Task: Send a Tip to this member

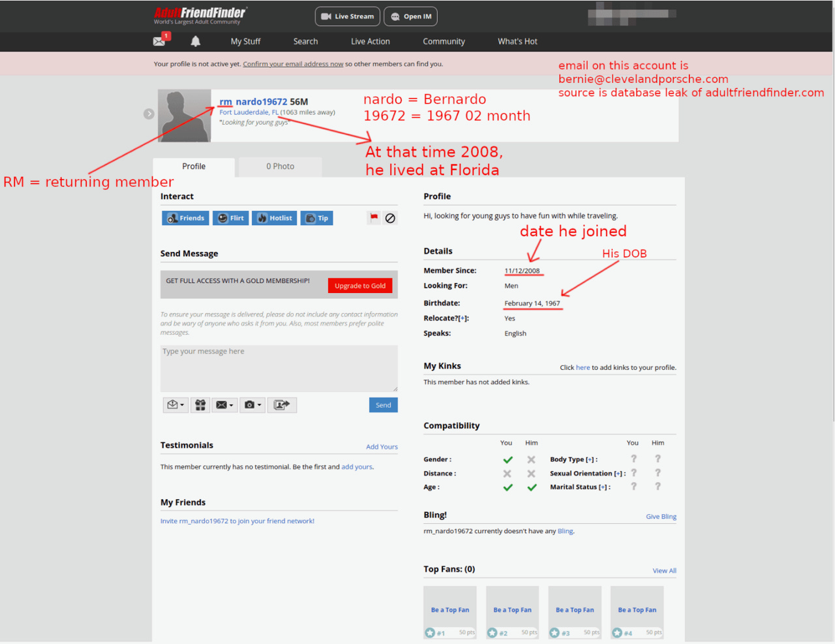Action: click(317, 218)
